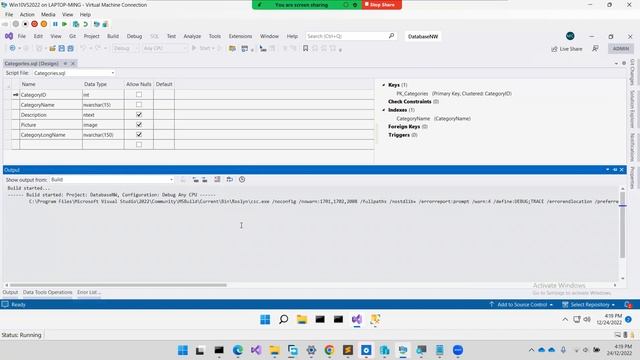Click the Live Share button
The image size is (640, 360).
567,49
